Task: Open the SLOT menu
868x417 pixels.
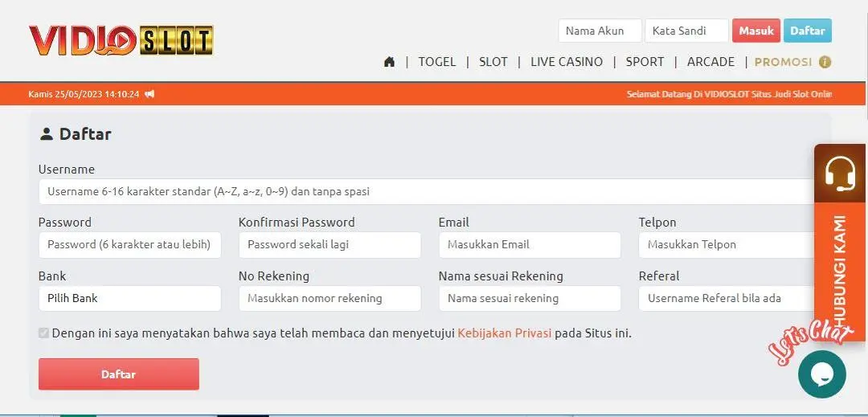Action: click(493, 62)
